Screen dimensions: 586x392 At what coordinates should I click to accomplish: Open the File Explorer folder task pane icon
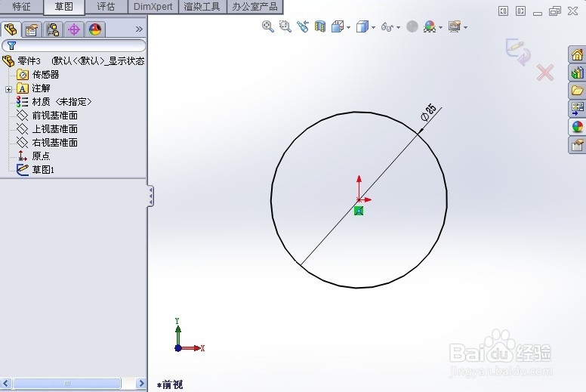577,91
